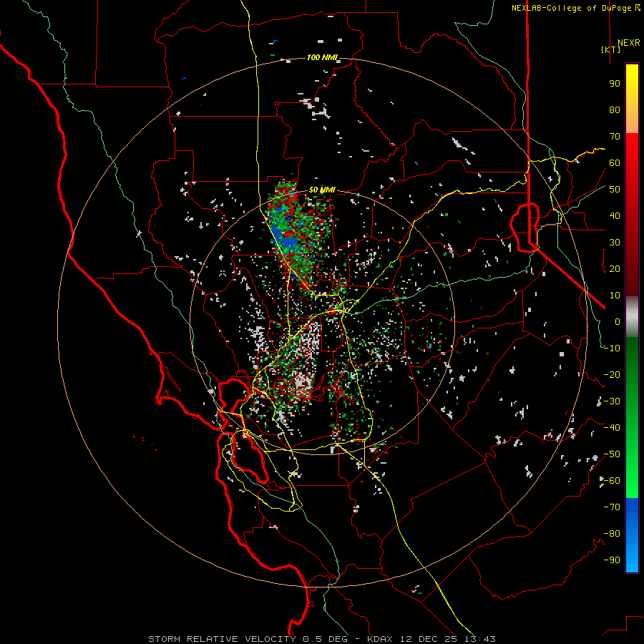Viewport: 644px width, 644px height.
Task: Click the 20 value on the velocity scale
Action: click(x=615, y=269)
